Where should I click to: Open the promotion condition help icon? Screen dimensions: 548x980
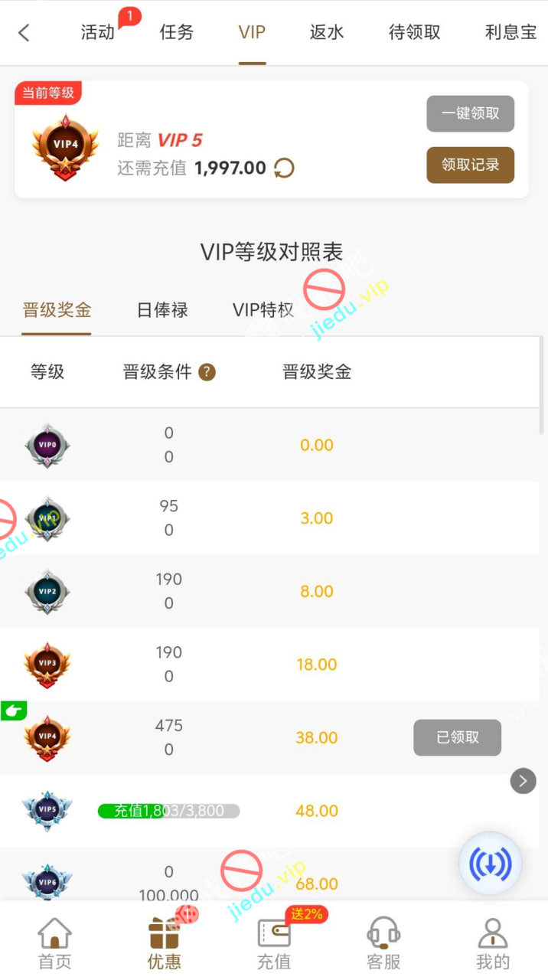point(207,372)
